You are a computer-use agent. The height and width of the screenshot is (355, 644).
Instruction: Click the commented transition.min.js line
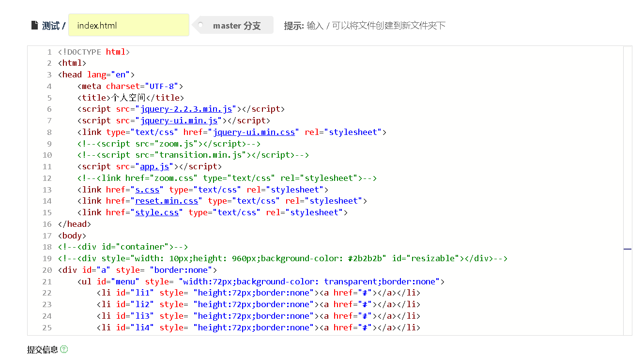[x=193, y=155]
